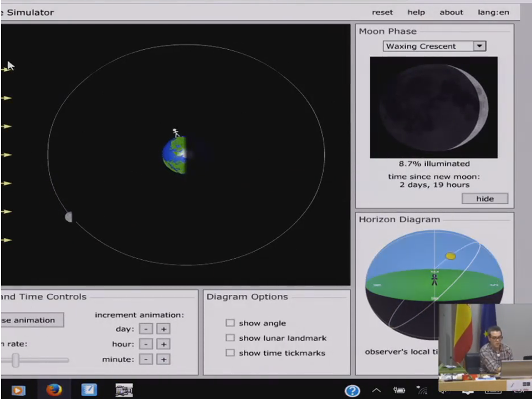Click the animation rate slider handle

[x=16, y=360]
